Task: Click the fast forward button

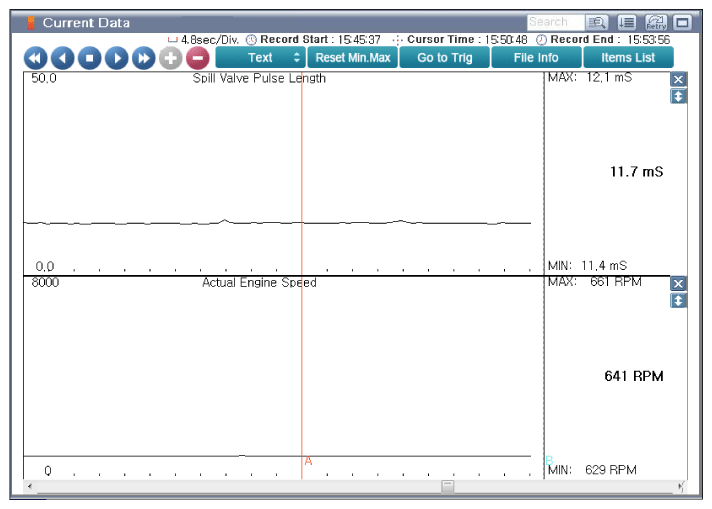Action: (x=143, y=58)
